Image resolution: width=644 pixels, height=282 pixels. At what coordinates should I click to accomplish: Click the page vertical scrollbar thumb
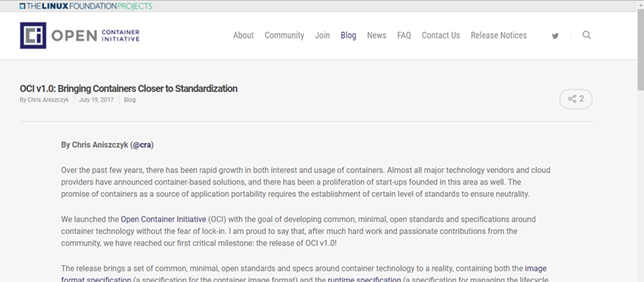[640, 49]
